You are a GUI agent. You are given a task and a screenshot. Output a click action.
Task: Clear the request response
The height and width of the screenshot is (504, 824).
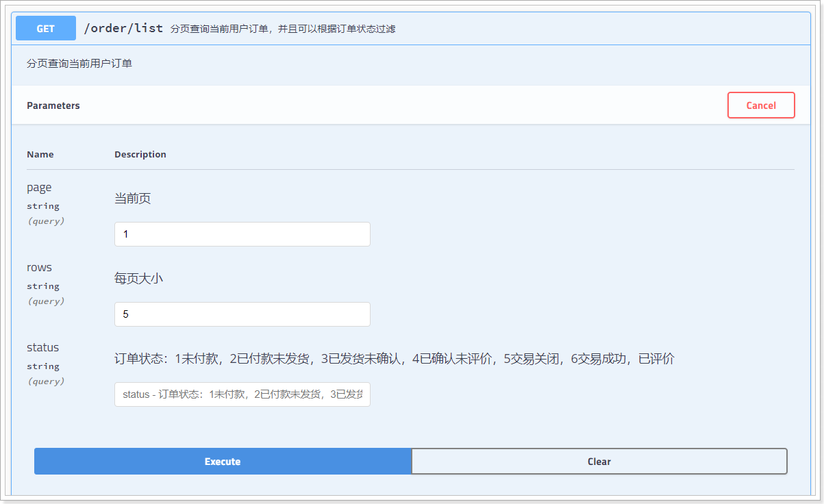click(599, 462)
